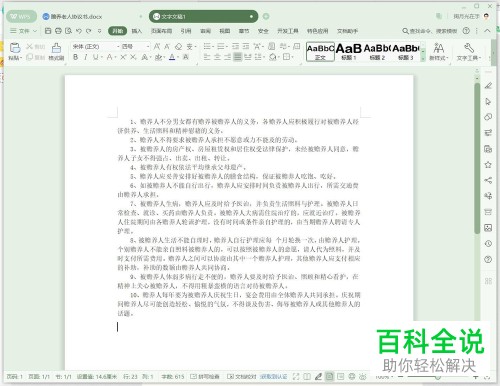Image resolution: width=500 pixels, height=386 pixels.
Task: Click the picture icon in right sidebar
Action: coord(488,228)
